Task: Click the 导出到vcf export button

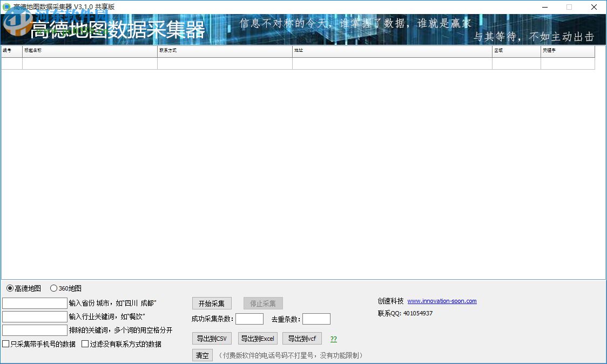Action: (x=302, y=338)
